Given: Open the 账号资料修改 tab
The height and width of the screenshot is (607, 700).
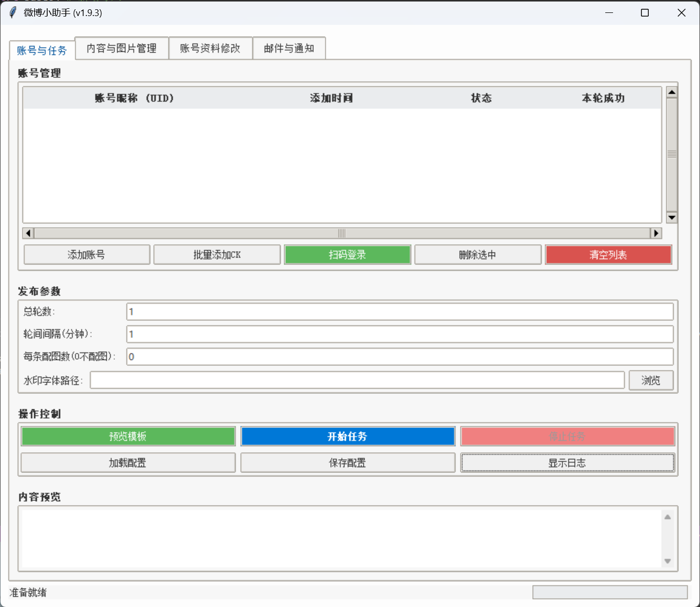Looking at the screenshot, I should [x=210, y=48].
